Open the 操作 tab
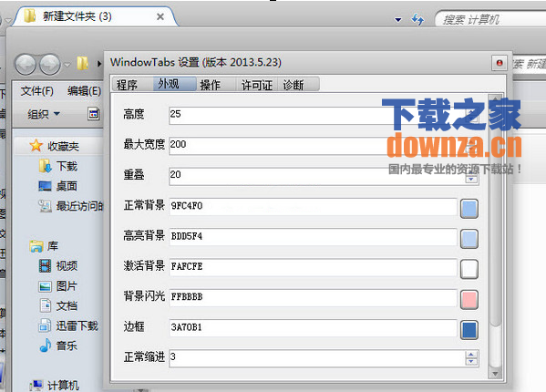This screenshot has height=392, width=546. (216, 84)
